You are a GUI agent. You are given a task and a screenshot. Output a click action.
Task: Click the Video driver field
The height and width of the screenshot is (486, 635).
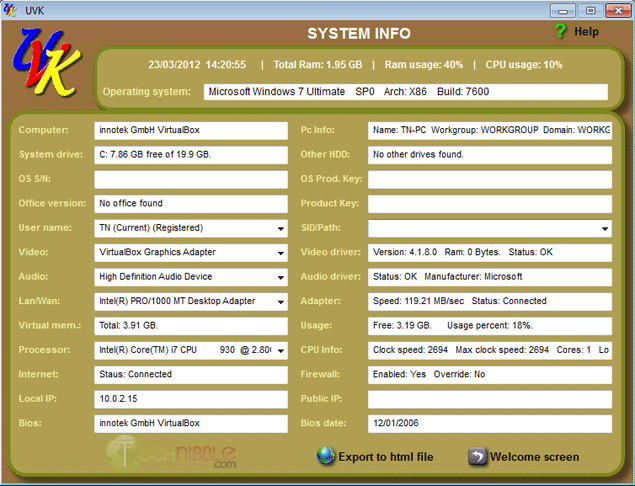(490, 253)
